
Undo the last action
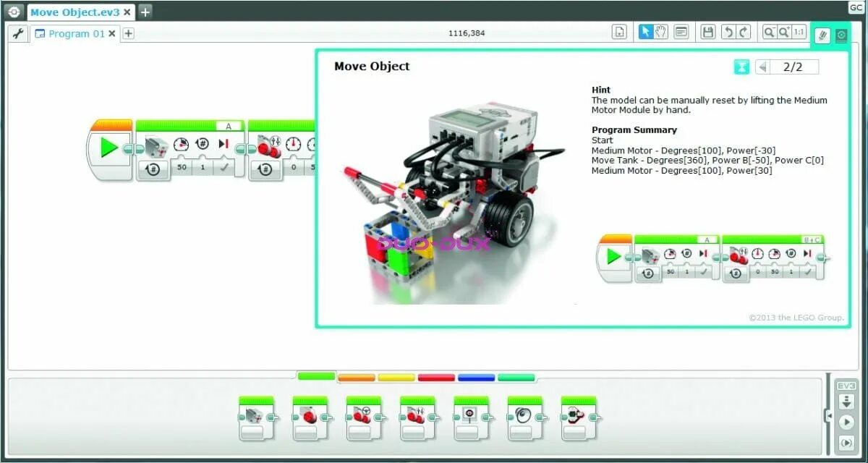tap(728, 32)
